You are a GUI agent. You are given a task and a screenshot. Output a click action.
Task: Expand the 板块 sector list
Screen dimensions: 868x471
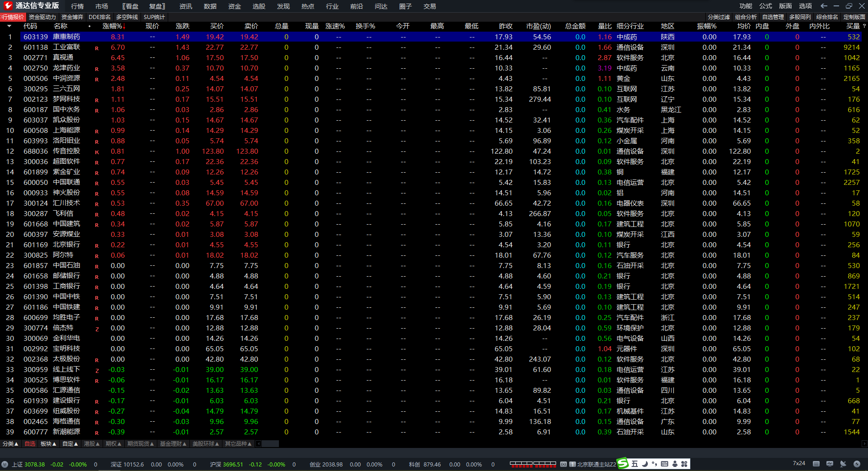(48, 444)
